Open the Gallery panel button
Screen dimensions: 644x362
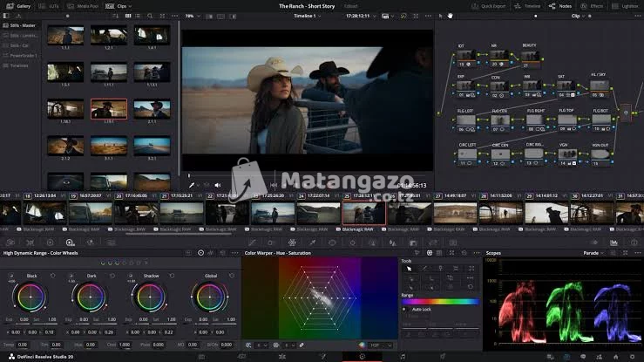pyautogui.click(x=18, y=6)
